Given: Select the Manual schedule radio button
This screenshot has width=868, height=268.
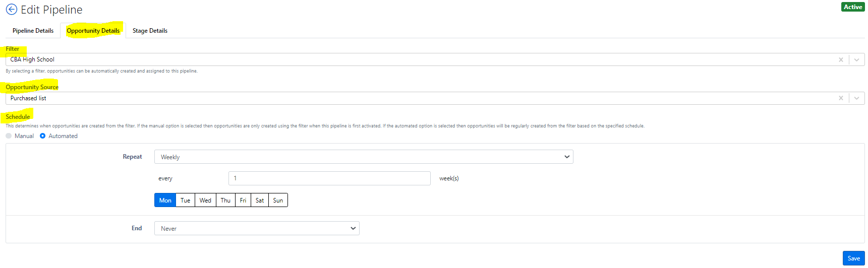Looking at the screenshot, I should click(9, 136).
